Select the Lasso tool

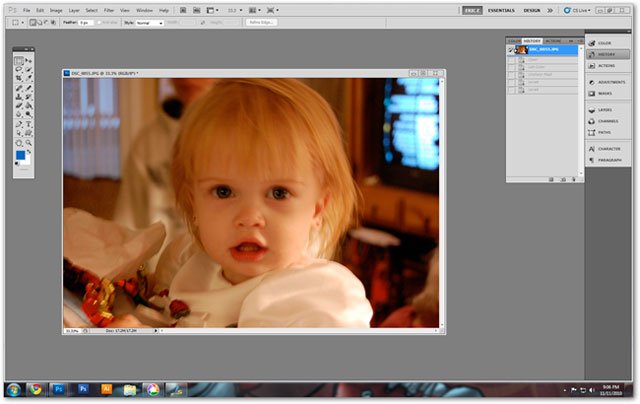(x=19, y=69)
